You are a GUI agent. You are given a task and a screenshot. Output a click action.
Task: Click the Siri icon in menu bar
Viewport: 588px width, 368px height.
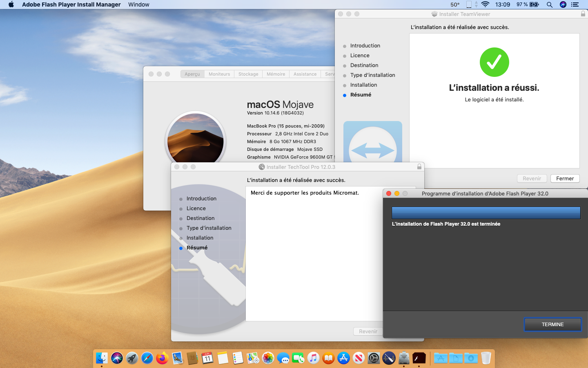tap(563, 4)
